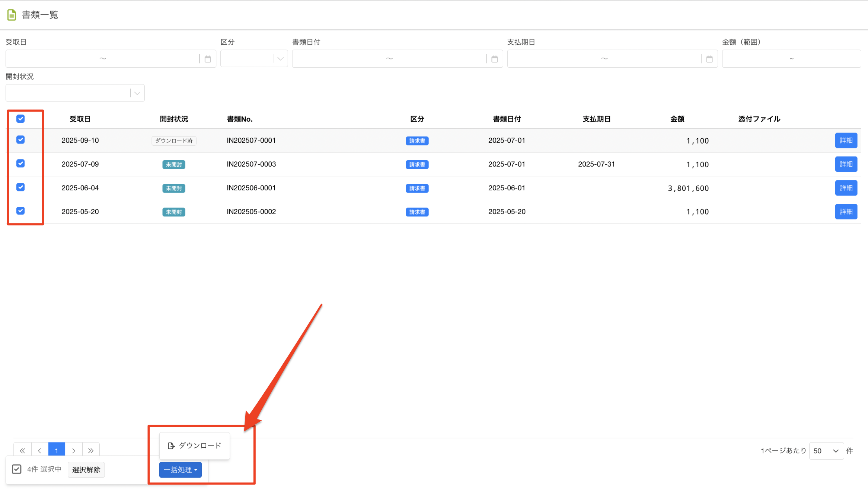Choose ダウンロード from the bulk action menu
Screen dimensions: 868x502
(194, 445)
